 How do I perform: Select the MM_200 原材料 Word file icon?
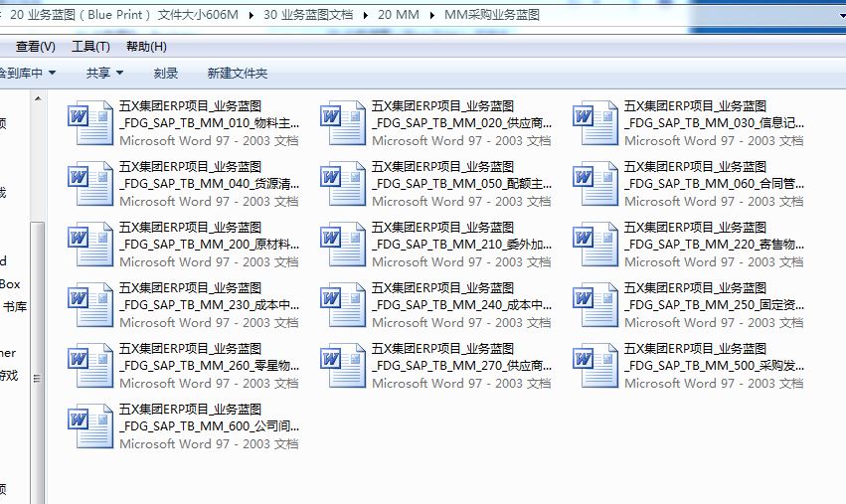tap(90, 245)
